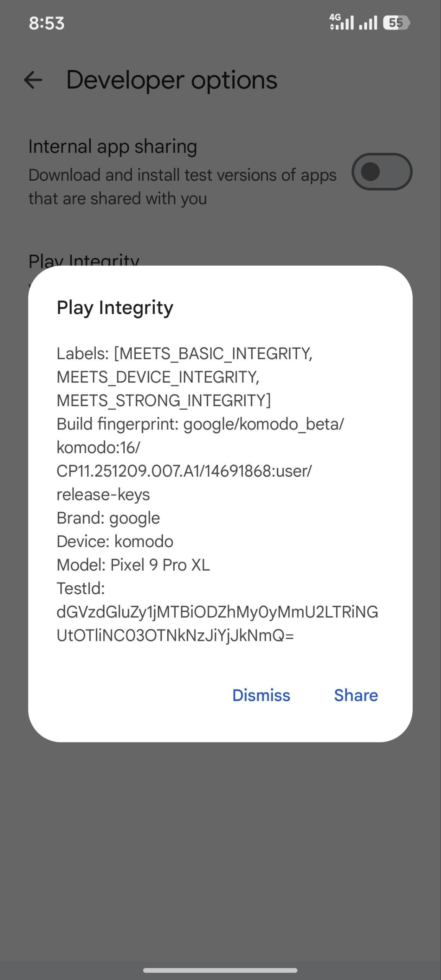
Task: Tap the 4G signal strength icon
Action: tap(341, 23)
